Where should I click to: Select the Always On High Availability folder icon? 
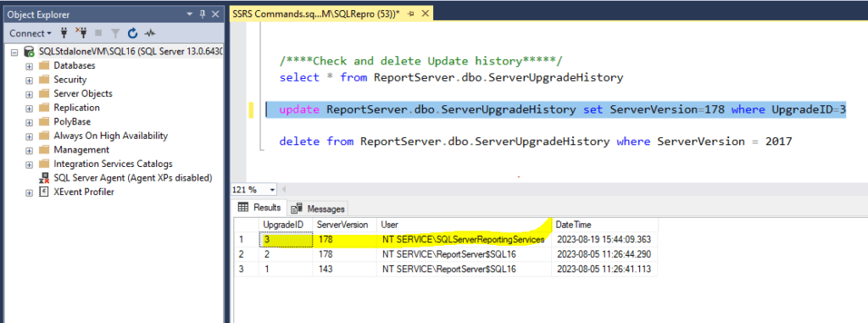(44, 136)
